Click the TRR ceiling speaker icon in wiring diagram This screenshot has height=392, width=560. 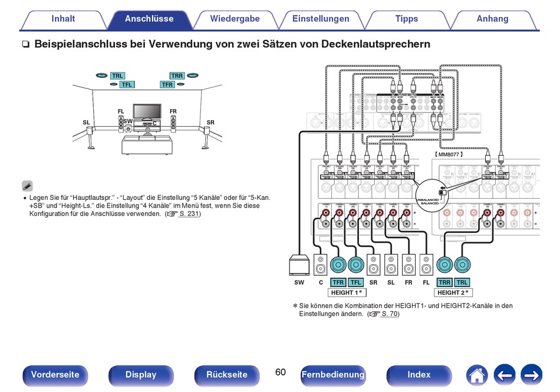click(x=444, y=265)
